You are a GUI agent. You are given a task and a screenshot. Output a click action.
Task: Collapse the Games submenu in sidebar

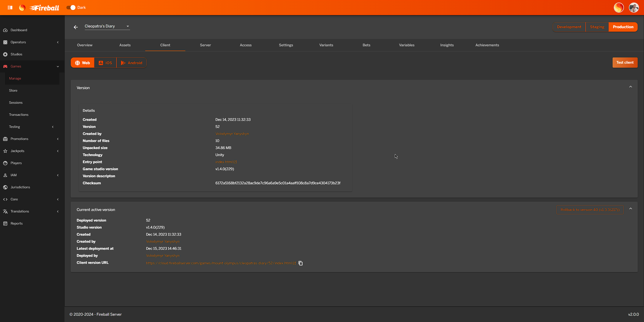(x=58, y=66)
